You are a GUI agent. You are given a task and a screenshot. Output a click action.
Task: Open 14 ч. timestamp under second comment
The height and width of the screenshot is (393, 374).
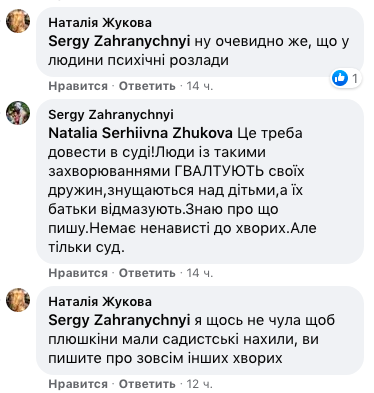(x=200, y=273)
